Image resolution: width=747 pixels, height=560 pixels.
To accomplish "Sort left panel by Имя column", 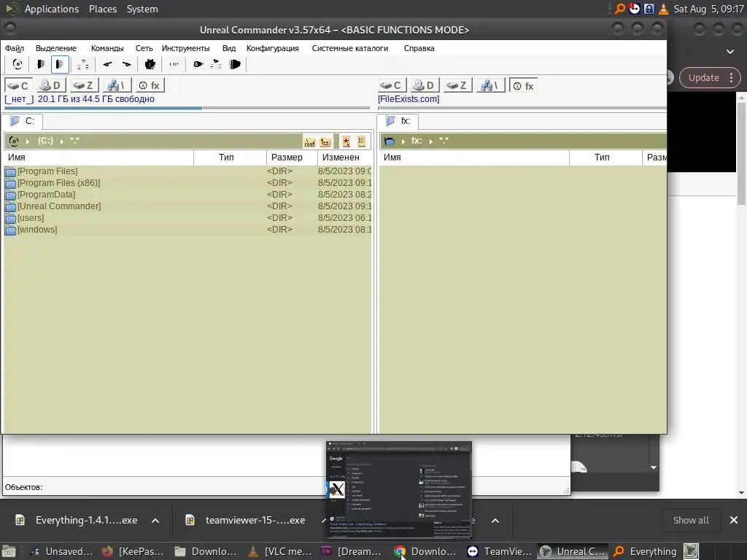I will coord(98,157).
